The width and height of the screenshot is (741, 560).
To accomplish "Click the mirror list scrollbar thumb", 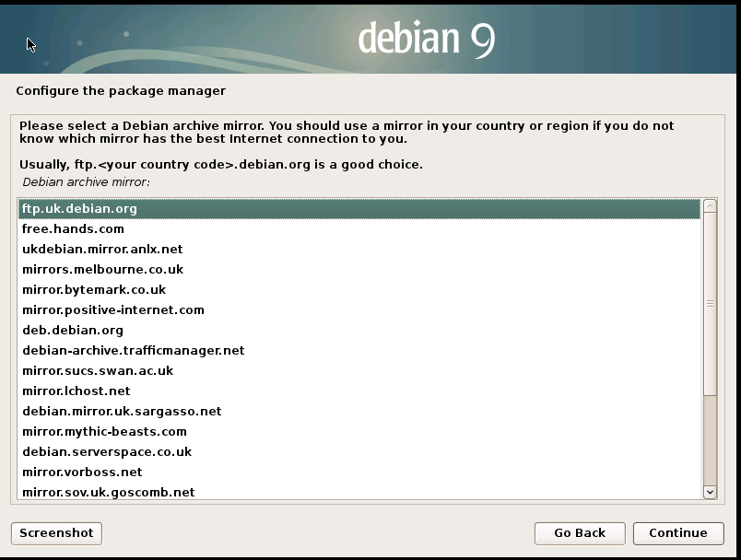I will pos(710,304).
